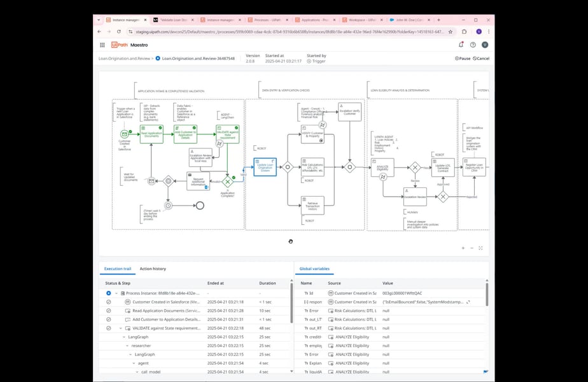The width and height of the screenshot is (588, 382).
Task: Zoom out the diagram with minus icon
Action: [x=472, y=248]
